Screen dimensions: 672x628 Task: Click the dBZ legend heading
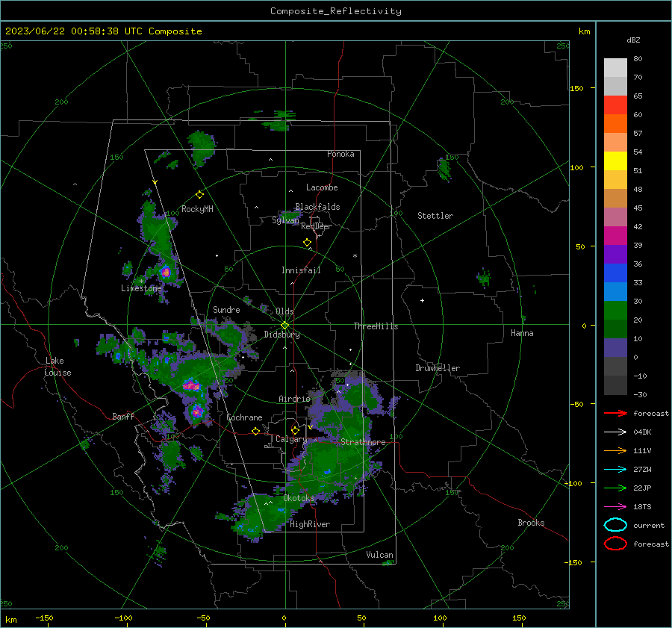pyautogui.click(x=633, y=40)
